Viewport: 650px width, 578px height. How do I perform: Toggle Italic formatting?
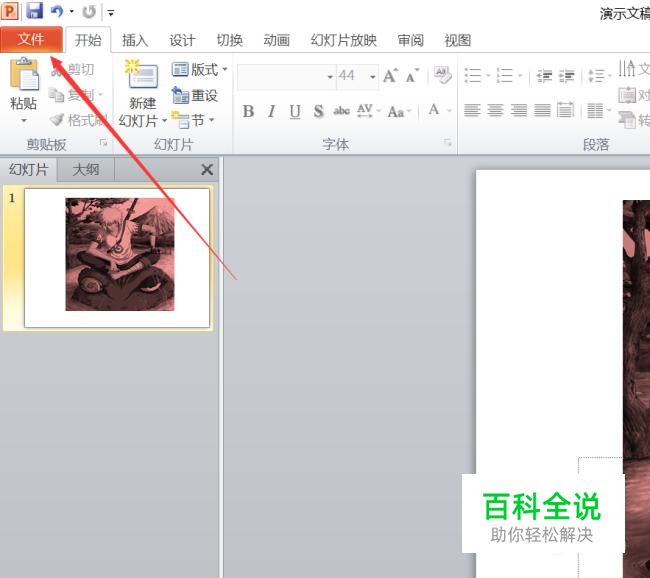(x=272, y=111)
